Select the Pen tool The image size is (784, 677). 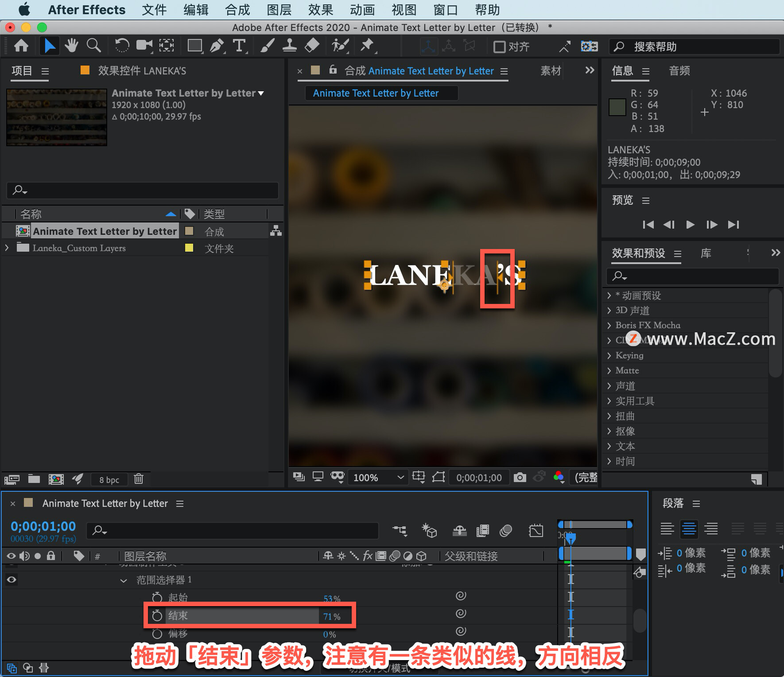point(217,46)
